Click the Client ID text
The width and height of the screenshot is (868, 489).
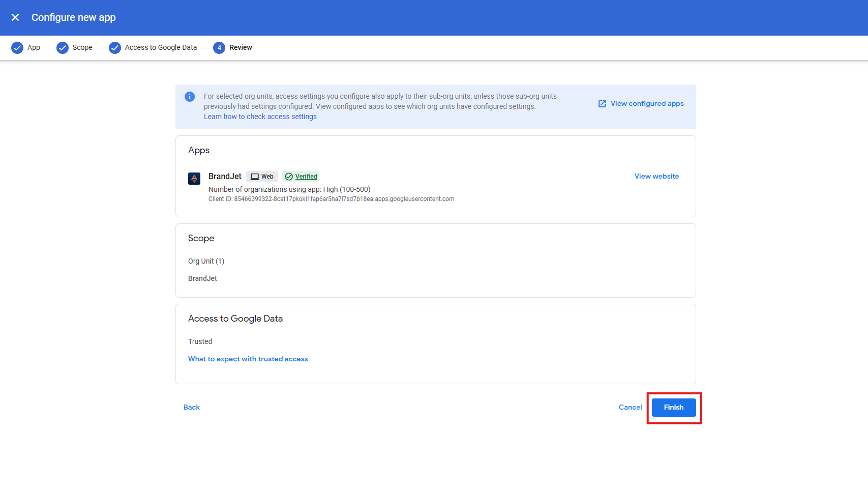332,199
